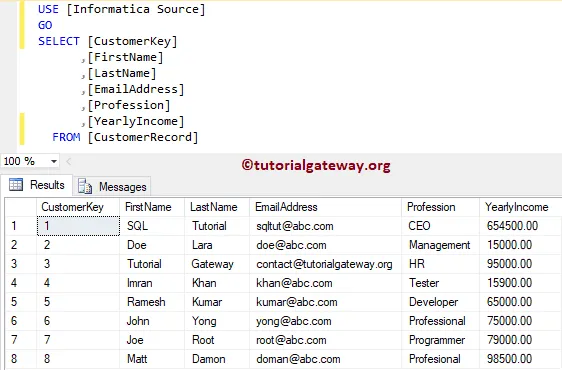Click the FROM keyword in the query
Screen dimensions: 562x370
point(66,137)
